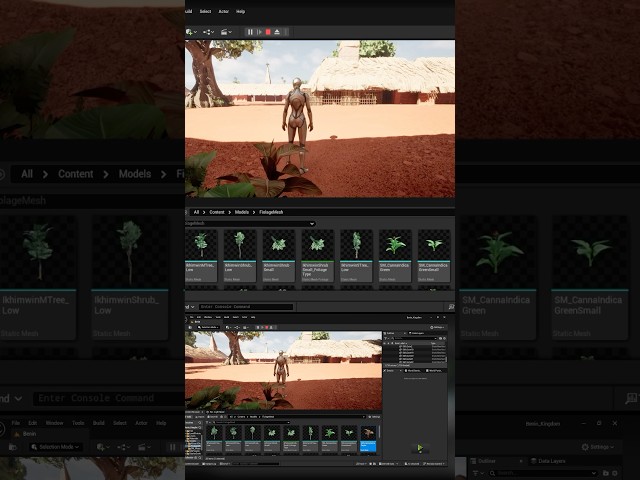
Task: Click Data Layers tab in the dimmed backdrop
Action: tap(548, 461)
